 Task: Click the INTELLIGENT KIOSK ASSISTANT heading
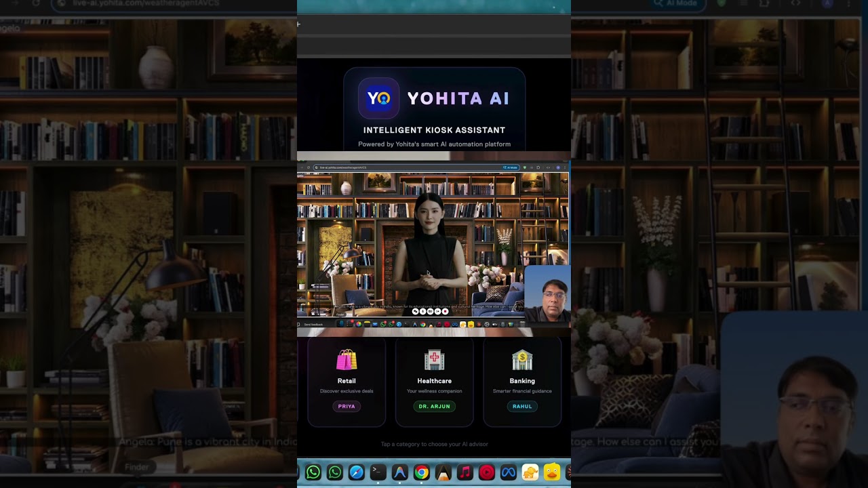(434, 130)
